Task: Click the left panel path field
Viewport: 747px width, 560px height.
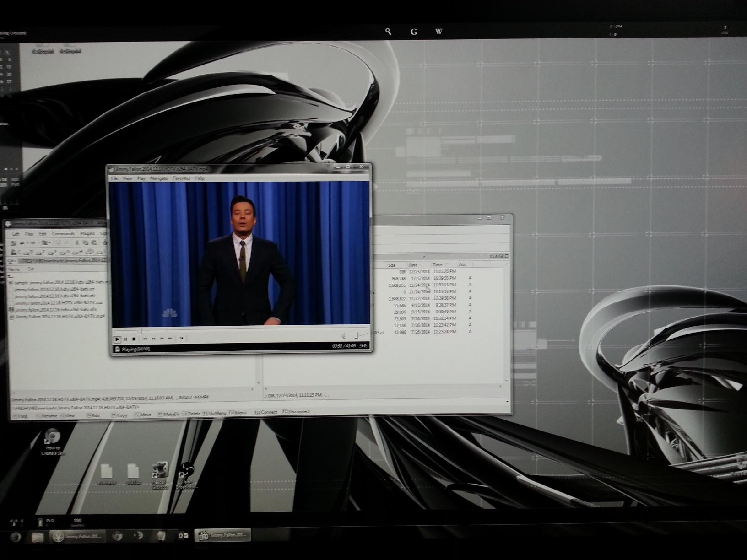Action: [x=64, y=260]
